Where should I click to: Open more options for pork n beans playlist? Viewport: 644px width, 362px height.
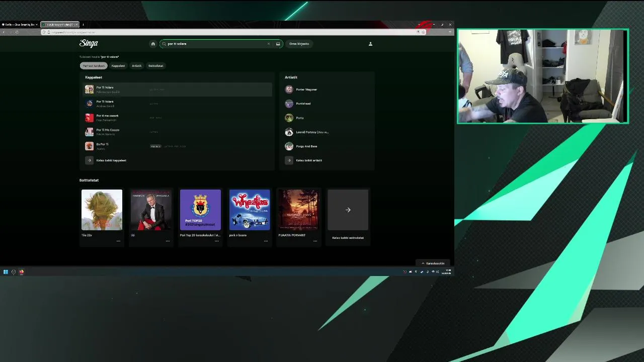266,241
